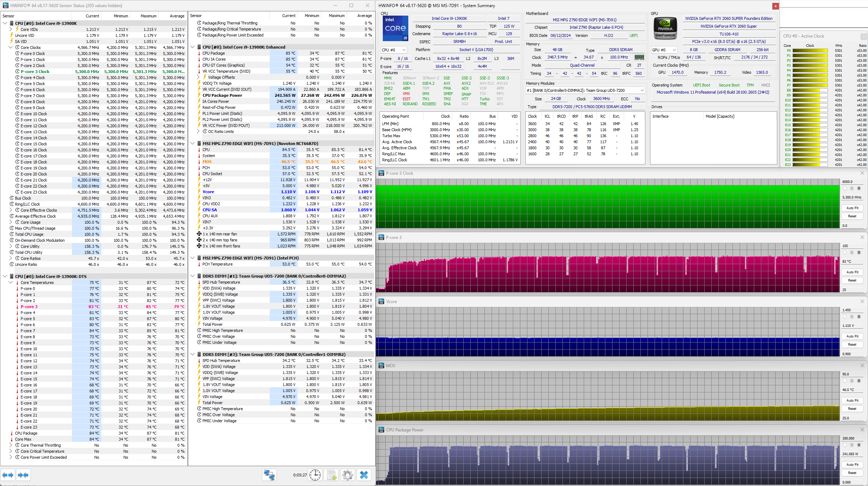Viewport: 868px width, 486px height.
Task: Click the Average column header in right pane
Action: (x=360, y=16)
